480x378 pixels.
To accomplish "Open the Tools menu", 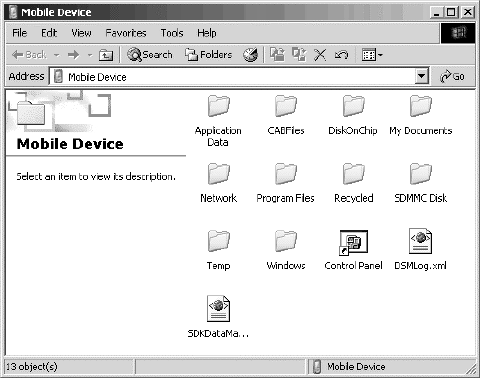I will point(172,33).
